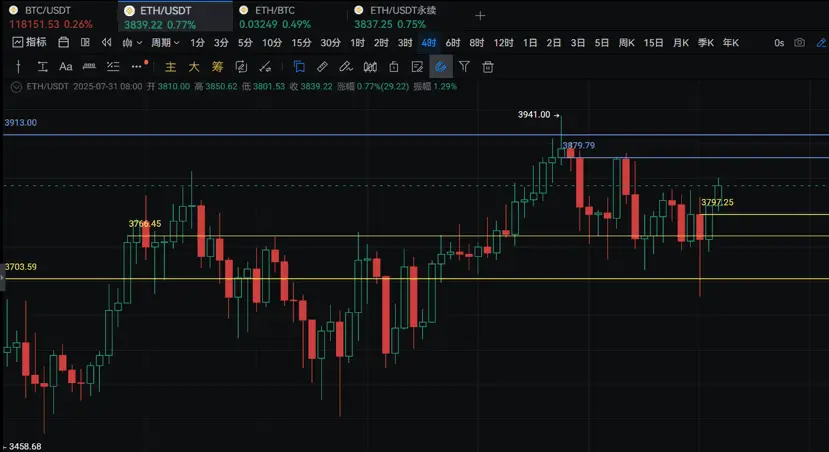Image resolution: width=829 pixels, height=452 pixels.
Task: Click the blue 3913.00 horizontal line label
Action: point(21,123)
